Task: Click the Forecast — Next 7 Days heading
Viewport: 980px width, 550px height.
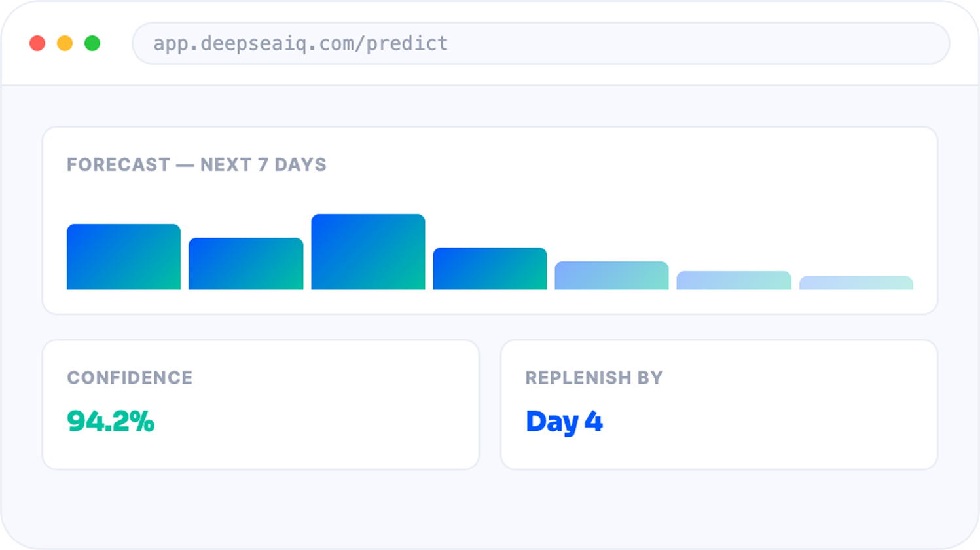Action: (x=196, y=164)
